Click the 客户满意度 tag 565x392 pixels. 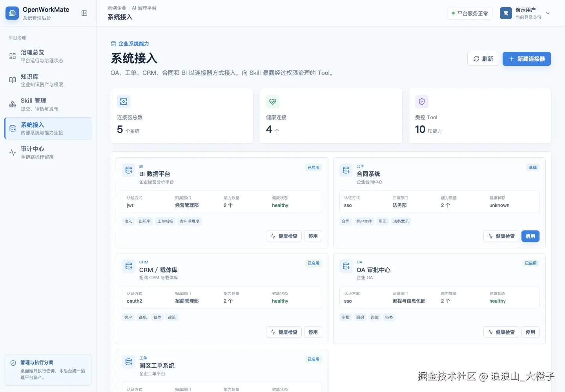point(190,221)
